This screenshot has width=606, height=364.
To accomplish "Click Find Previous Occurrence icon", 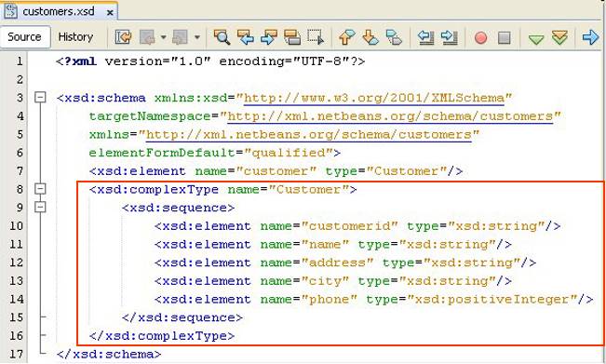I will 246,37.
